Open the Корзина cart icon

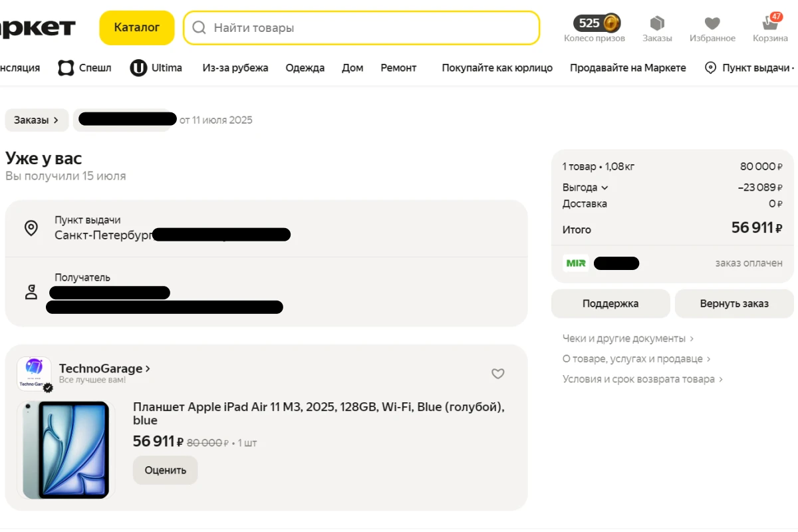pyautogui.click(x=770, y=23)
